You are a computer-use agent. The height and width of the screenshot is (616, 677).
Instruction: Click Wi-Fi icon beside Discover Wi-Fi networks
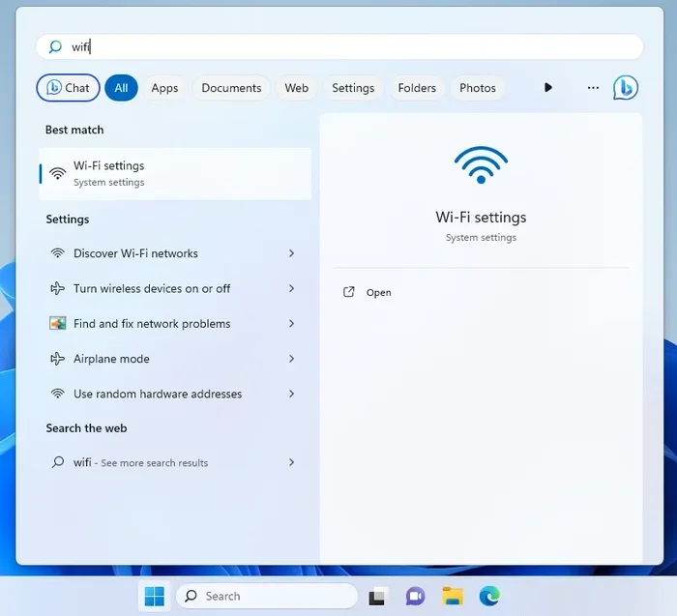(57, 253)
